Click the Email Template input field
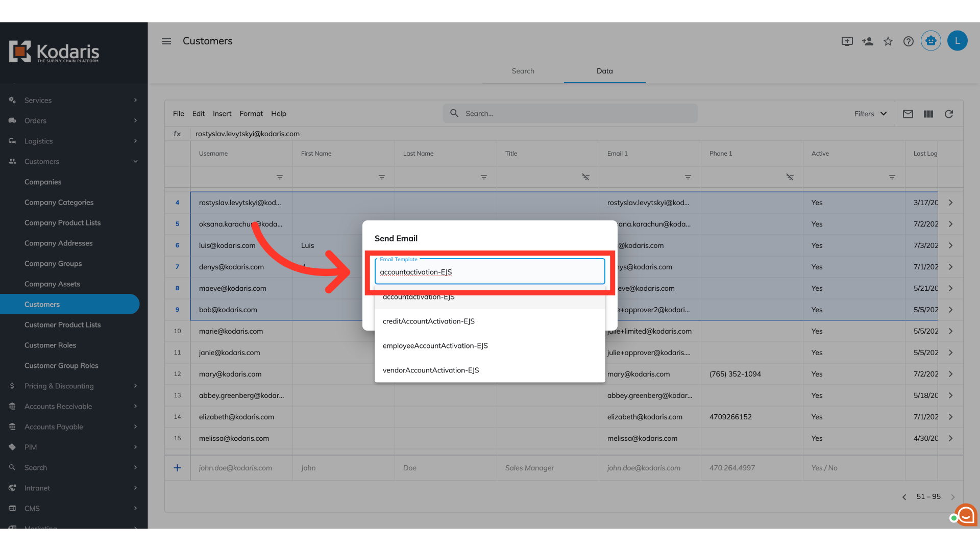 pos(489,272)
